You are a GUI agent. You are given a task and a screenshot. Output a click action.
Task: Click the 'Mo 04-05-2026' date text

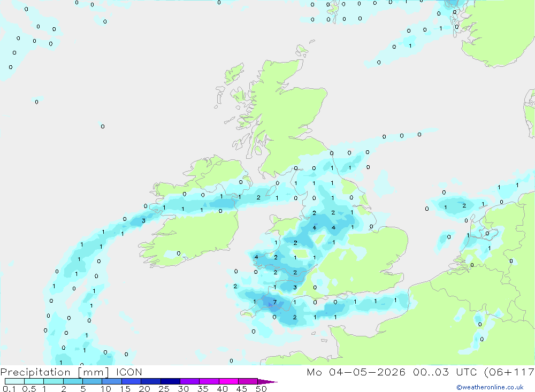[x=356, y=372]
